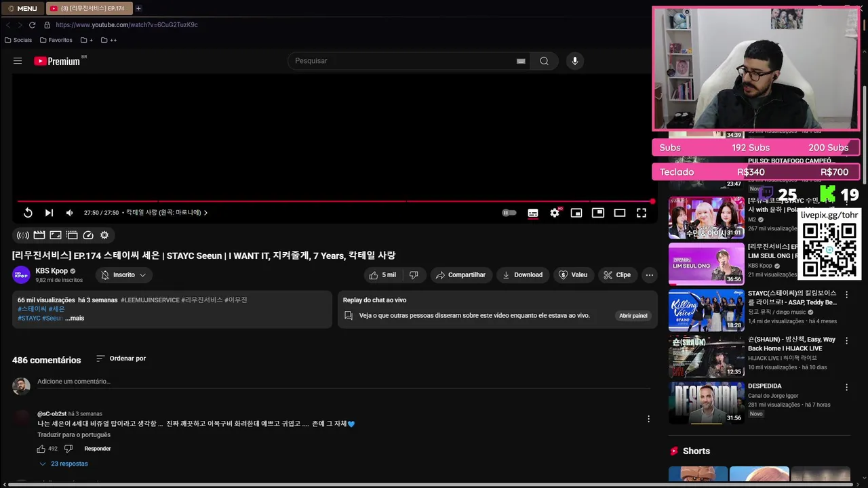Open player settings gear
This screenshot has height=488, width=868.
pos(555,213)
